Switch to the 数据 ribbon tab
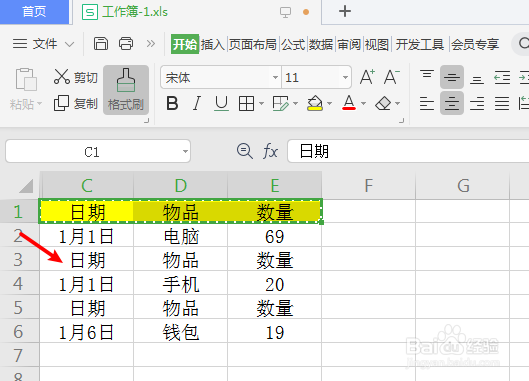The width and height of the screenshot is (529, 381). [321, 44]
